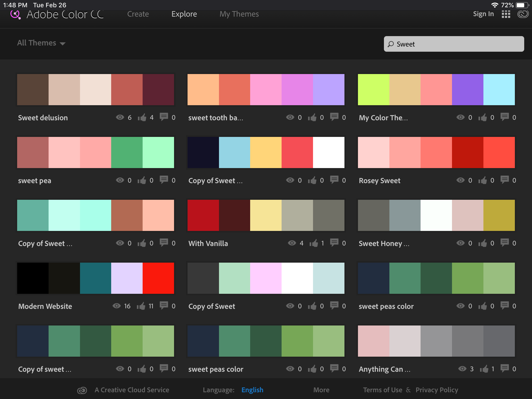
Task: Open the Modern Website theme title
Action: (x=45, y=306)
